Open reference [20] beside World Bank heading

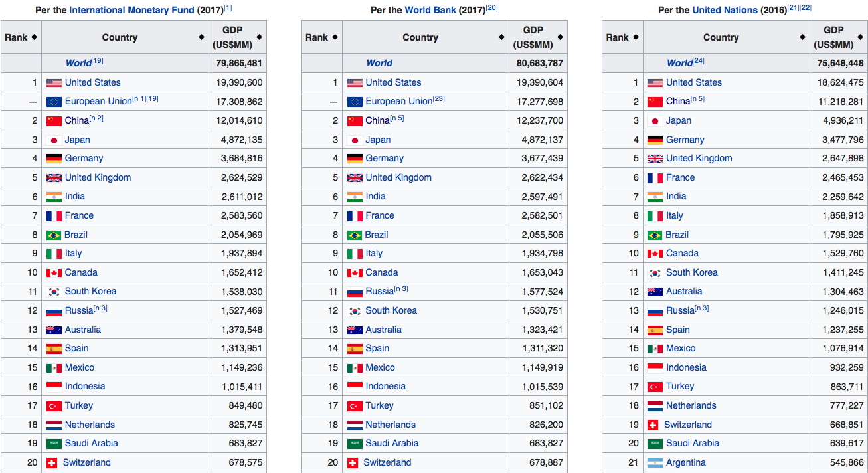click(492, 7)
